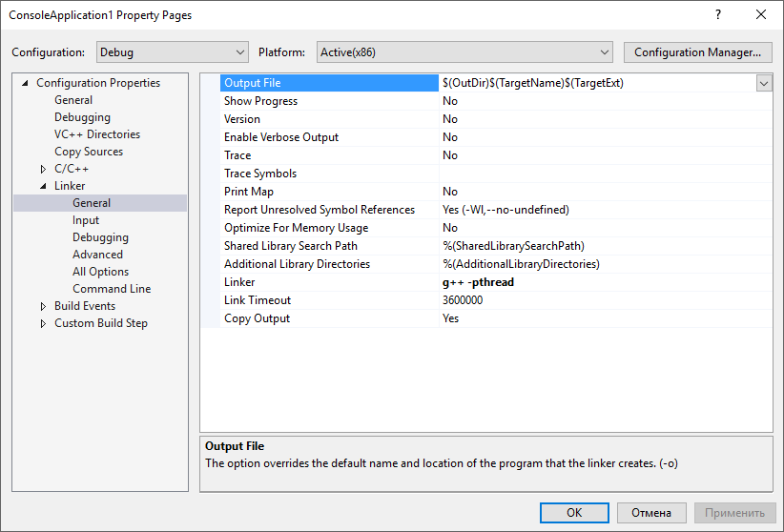Select the Version property name
784x532 pixels.
[329, 119]
